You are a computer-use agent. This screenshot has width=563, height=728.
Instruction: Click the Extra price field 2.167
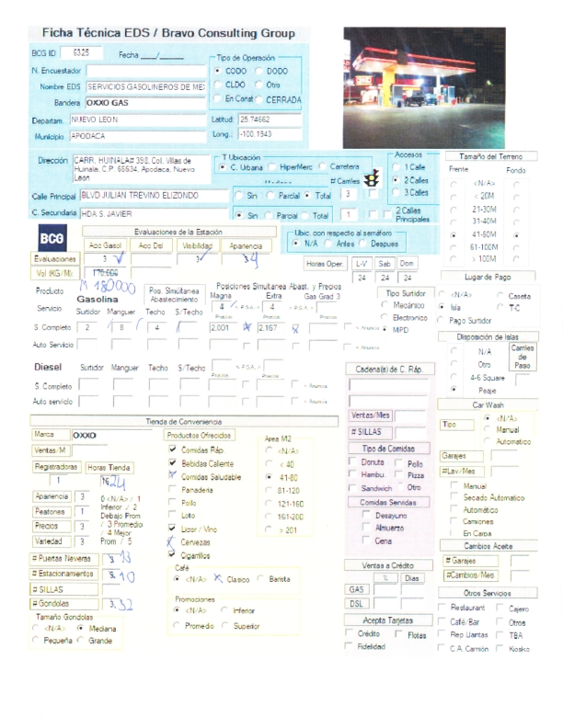pos(271,327)
